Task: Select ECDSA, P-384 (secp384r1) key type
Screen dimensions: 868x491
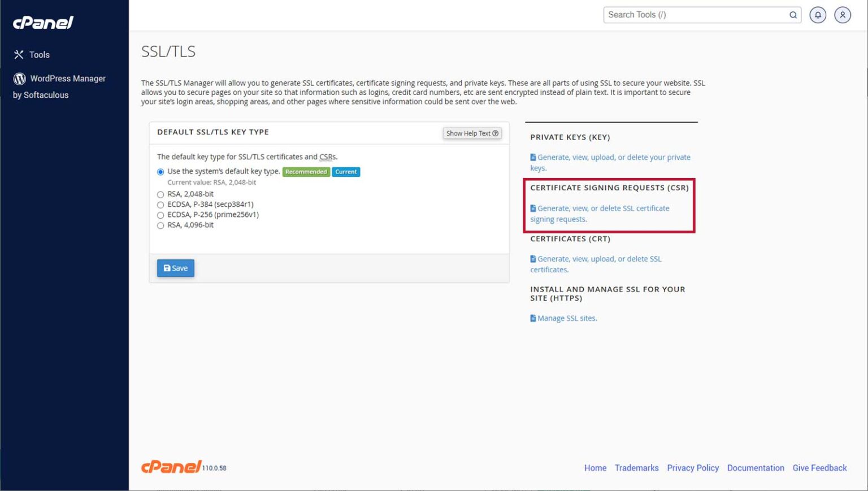Action: coord(160,205)
